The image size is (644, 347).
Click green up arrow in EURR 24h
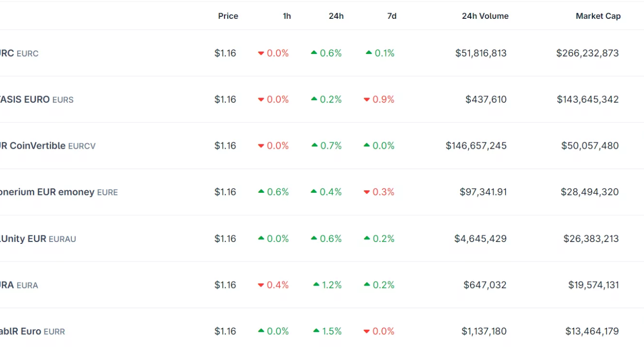click(x=316, y=331)
